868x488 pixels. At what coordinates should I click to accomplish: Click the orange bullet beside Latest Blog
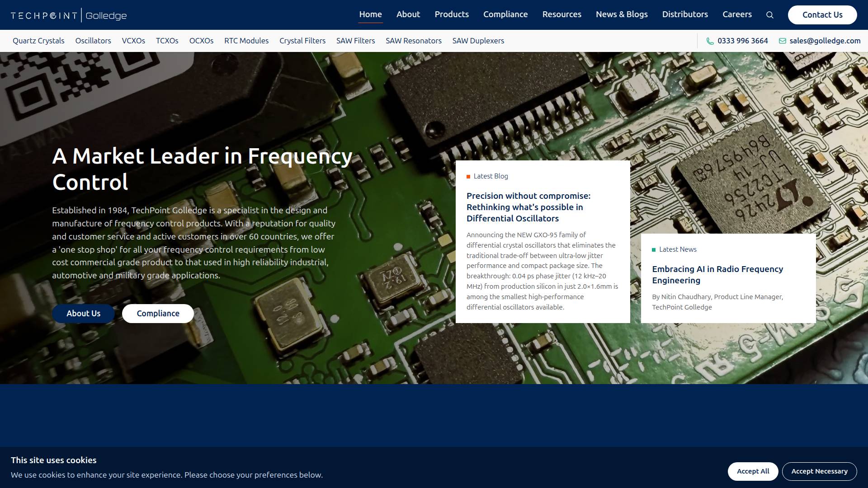pos(469,176)
